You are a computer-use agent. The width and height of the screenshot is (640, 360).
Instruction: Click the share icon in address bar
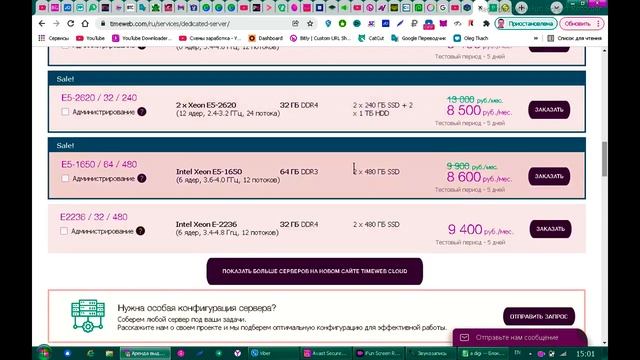(295, 24)
